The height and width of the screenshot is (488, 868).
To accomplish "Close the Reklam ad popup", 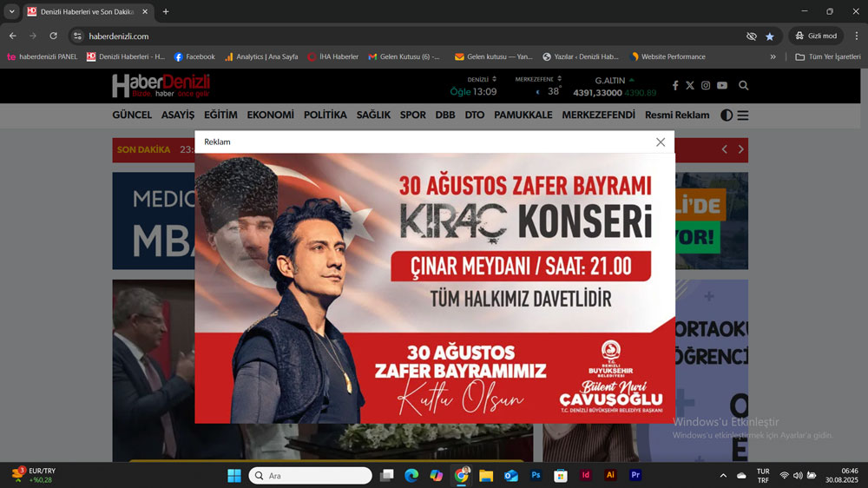I will coord(661,142).
